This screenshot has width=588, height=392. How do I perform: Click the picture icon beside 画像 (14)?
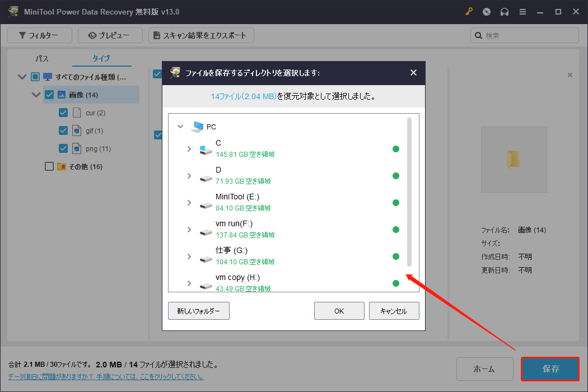62,95
